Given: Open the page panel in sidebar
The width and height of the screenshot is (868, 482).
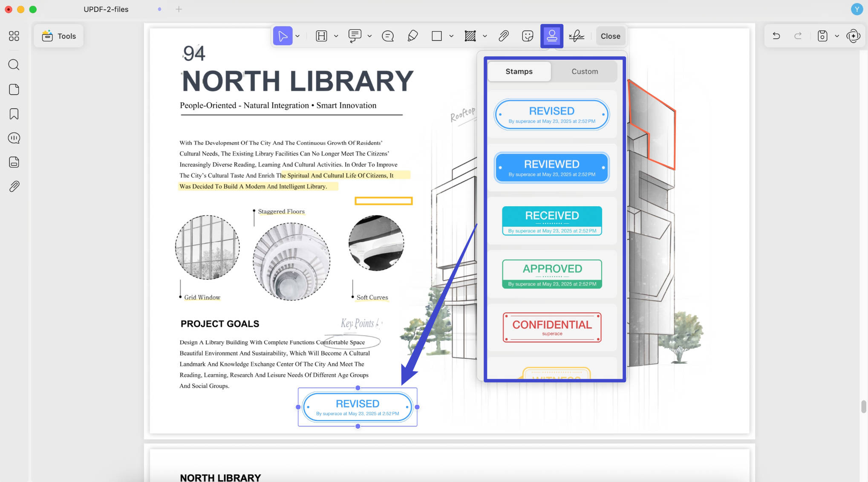Looking at the screenshot, I should (x=14, y=89).
